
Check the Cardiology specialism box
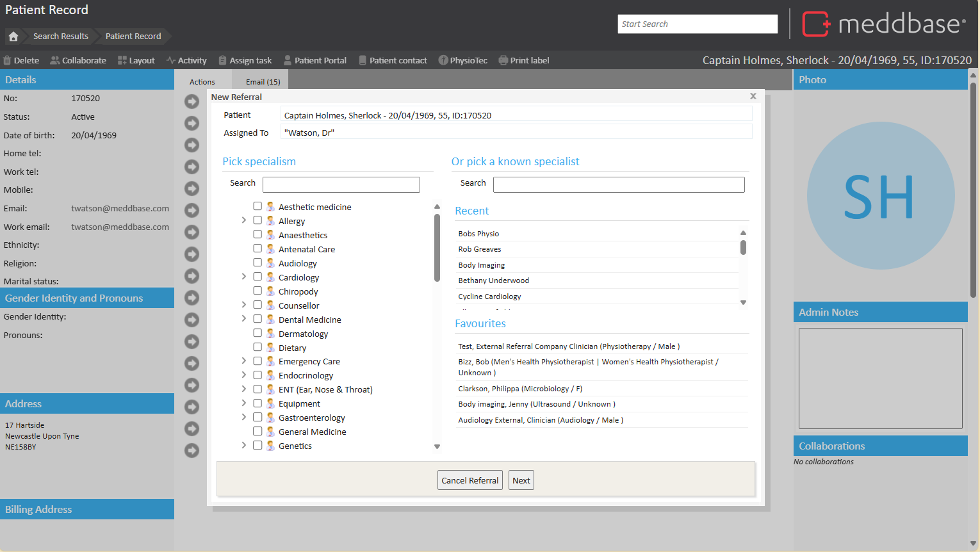tap(257, 277)
